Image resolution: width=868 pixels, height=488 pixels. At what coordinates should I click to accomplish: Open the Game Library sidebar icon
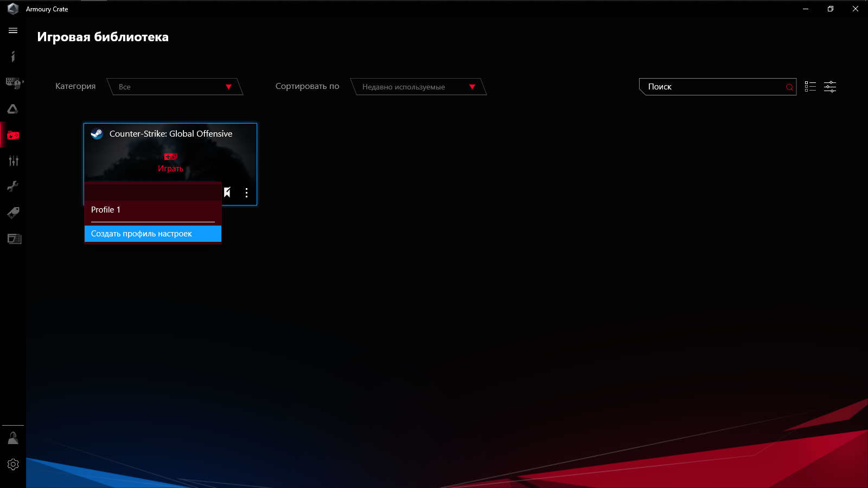point(13,135)
